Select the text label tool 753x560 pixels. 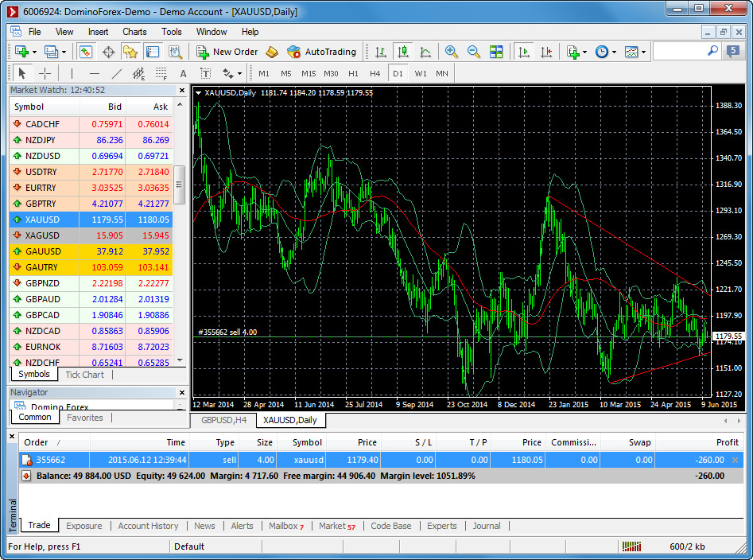205,73
